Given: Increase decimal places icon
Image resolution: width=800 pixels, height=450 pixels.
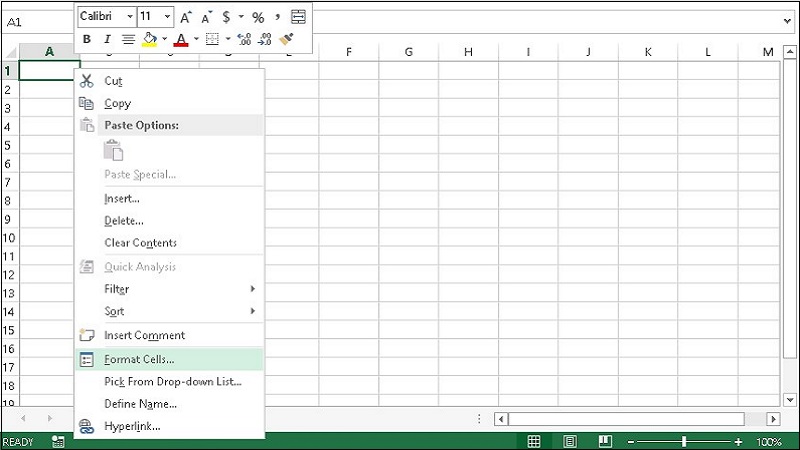Looking at the screenshot, I should (x=244, y=39).
